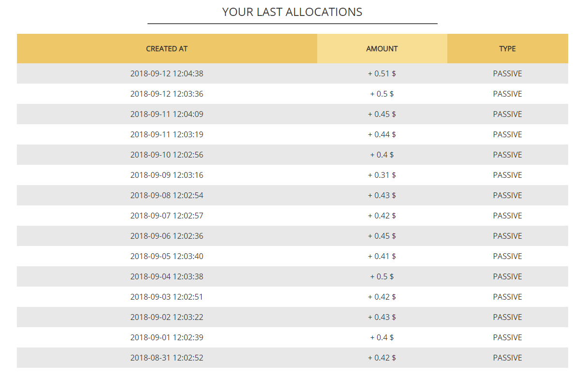The height and width of the screenshot is (376, 588).
Task: Select the 2018-09-12 12:03:36 date cell
Action: [167, 94]
